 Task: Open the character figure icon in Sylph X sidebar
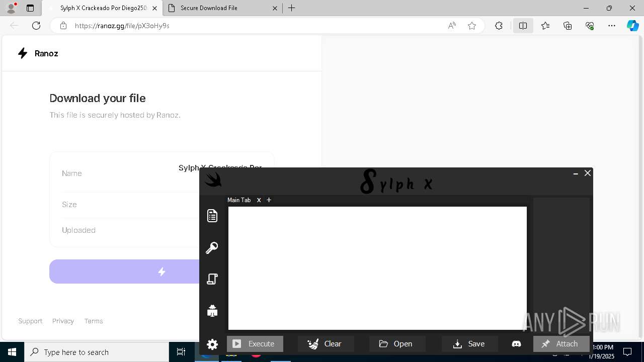click(212, 311)
